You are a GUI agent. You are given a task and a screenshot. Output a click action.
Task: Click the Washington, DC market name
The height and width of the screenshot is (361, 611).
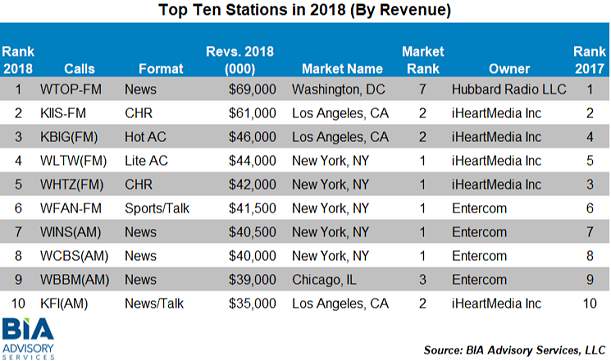[338, 89]
